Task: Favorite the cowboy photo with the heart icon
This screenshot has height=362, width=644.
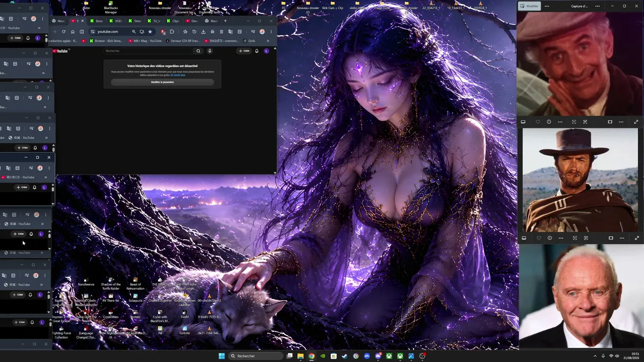Action: tap(539, 238)
